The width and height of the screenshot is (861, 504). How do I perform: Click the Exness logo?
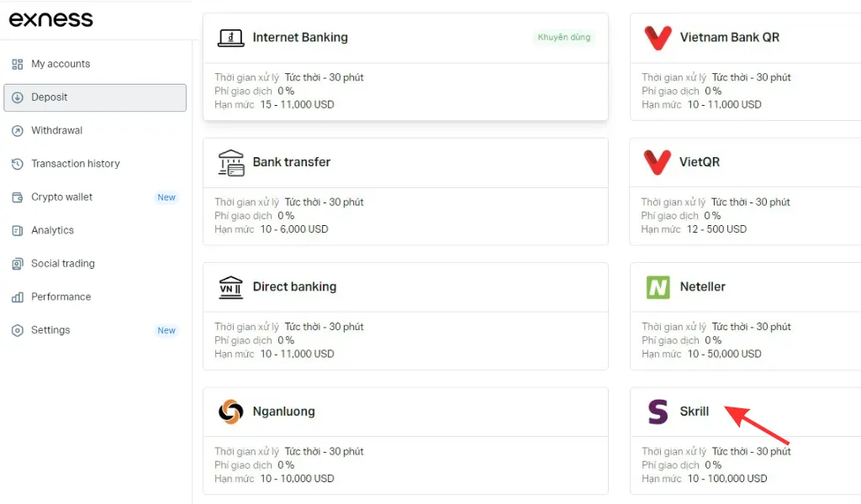point(51,19)
